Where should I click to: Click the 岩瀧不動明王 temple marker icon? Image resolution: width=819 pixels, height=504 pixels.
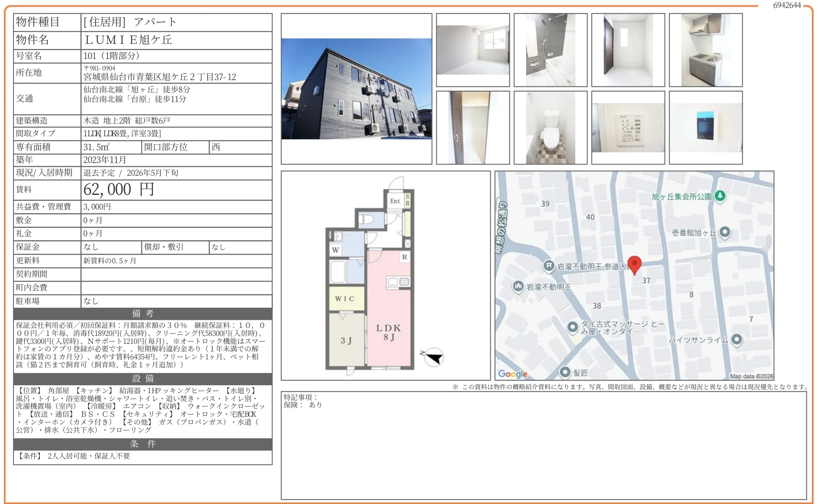click(x=518, y=286)
